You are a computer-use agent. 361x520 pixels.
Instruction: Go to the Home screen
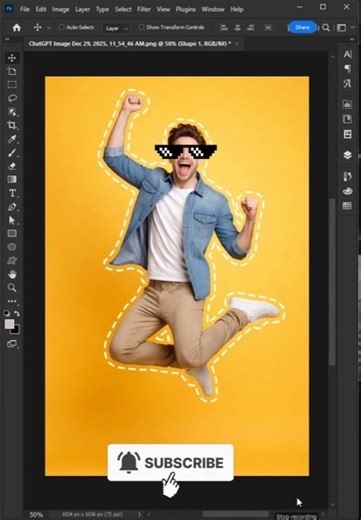(17, 28)
